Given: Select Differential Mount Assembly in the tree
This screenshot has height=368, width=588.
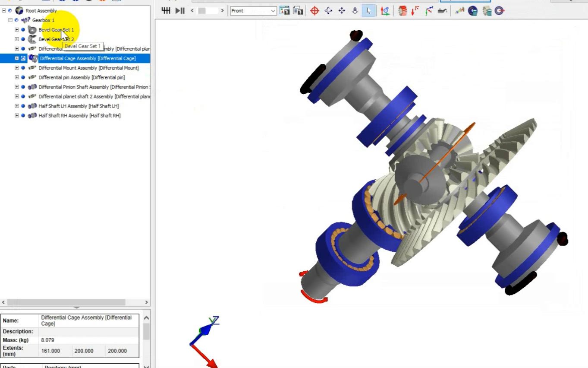Looking at the screenshot, I should [x=88, y=68].
